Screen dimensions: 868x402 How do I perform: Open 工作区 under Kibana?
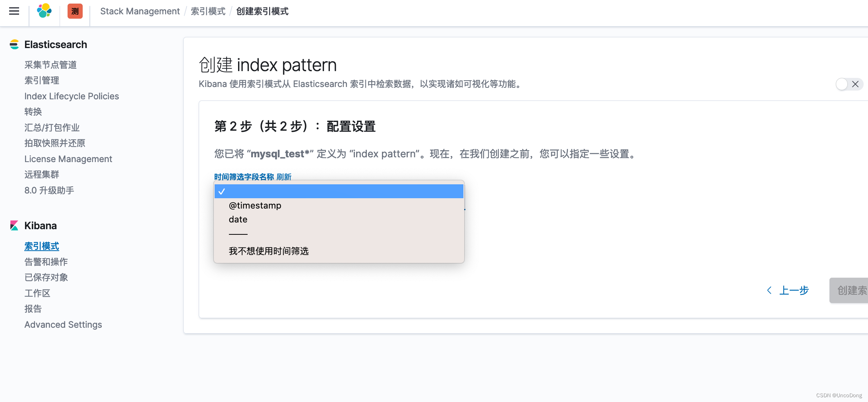[37, 293]
